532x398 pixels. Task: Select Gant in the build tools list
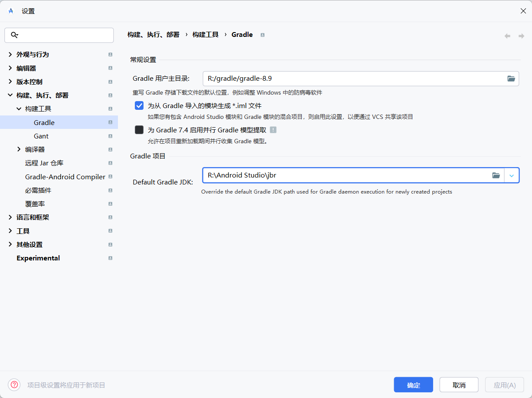pos(41,136)
